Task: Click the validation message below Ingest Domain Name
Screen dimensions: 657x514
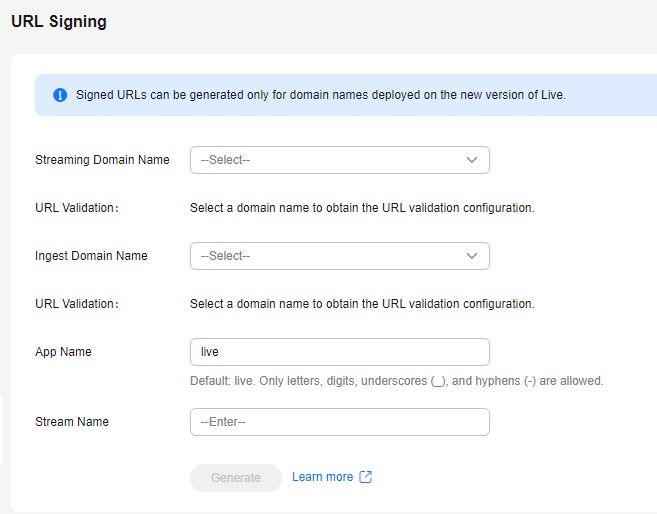Action: [x=362, y=304]
